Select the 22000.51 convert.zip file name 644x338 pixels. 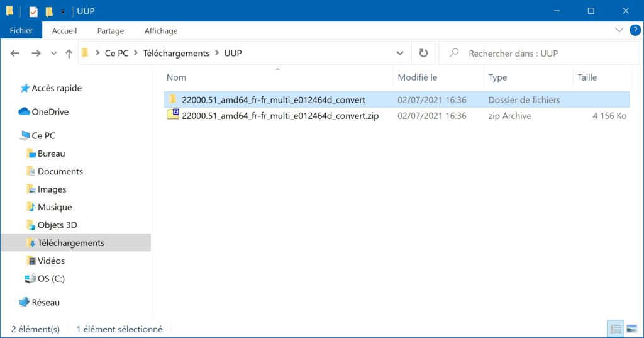280,116
